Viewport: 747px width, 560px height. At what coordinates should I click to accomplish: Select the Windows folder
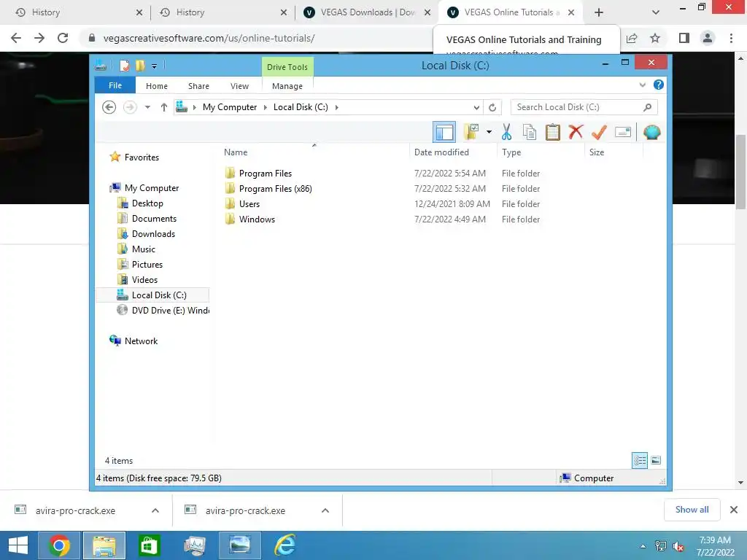(x=257, y=219)
